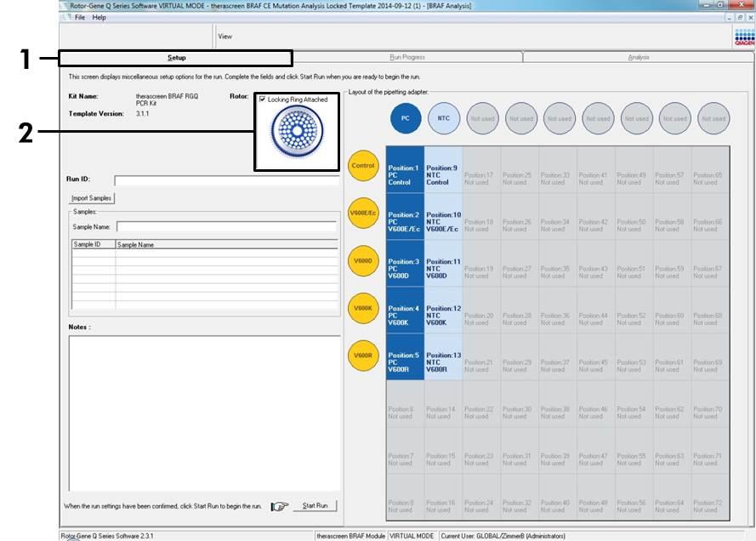Select Position 4 PC V600K cell
Image resolution: width=756 pixels, height=541 pixels.
(405, 310)
